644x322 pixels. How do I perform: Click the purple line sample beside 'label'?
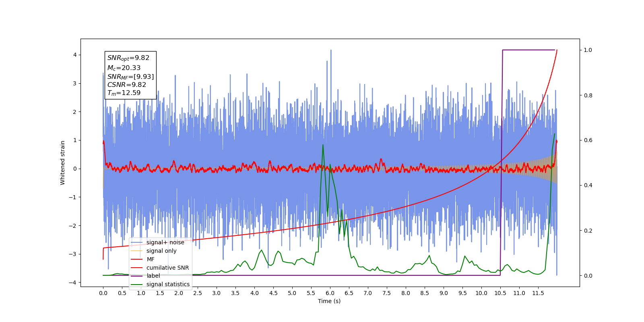tap(137, 276)
